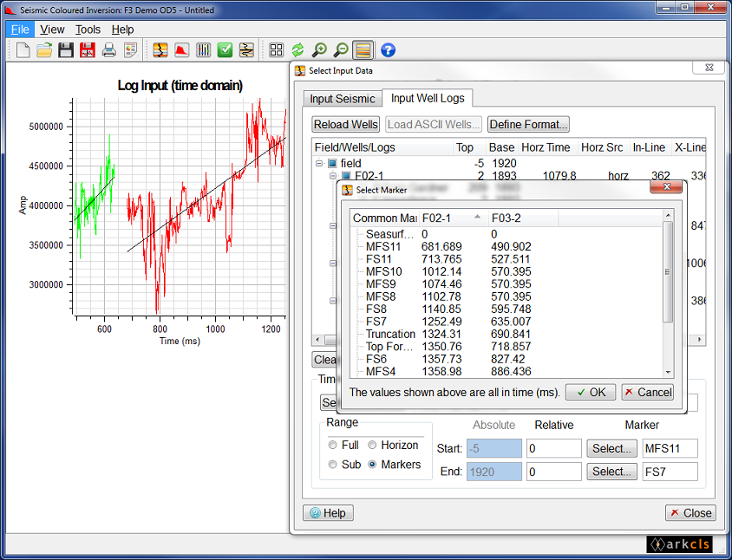Zoom in with the magnifier plus icon

pos(319,50)
